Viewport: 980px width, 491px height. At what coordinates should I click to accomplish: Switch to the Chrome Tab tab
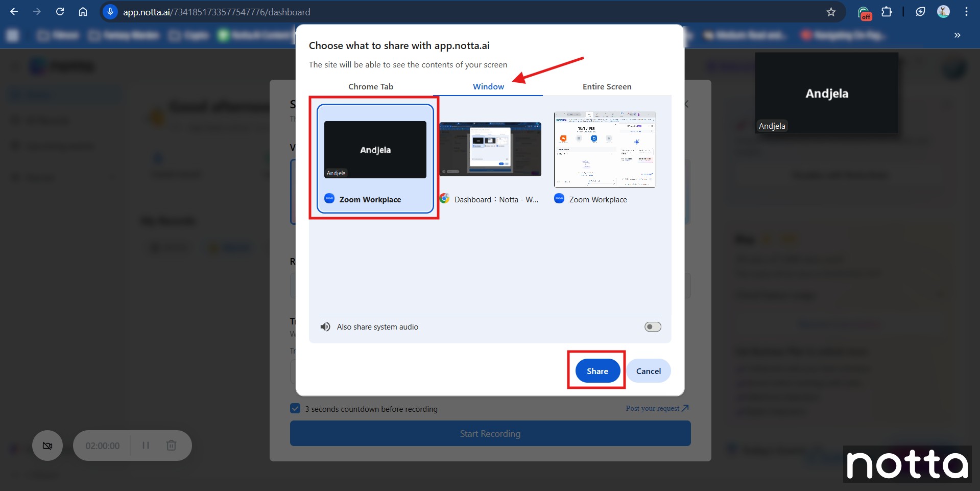point(371,86)
